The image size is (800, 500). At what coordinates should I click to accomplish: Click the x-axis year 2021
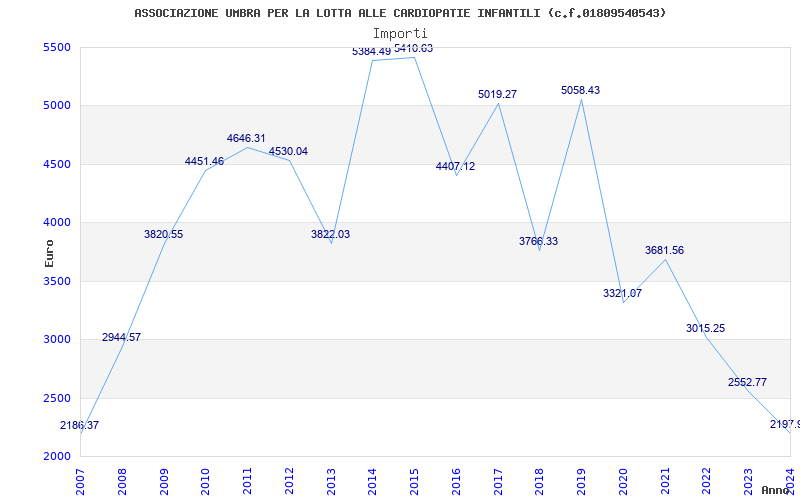(665, 482)
